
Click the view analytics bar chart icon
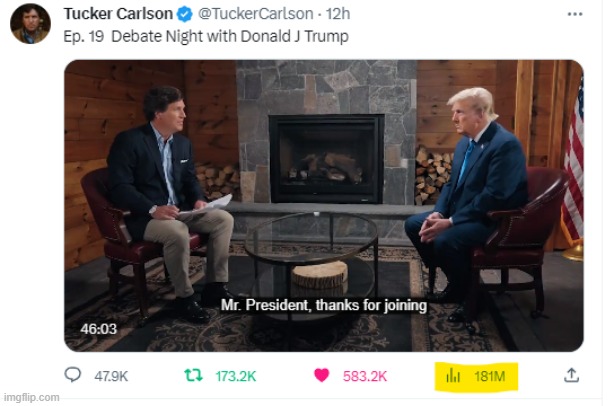(453, 376)
